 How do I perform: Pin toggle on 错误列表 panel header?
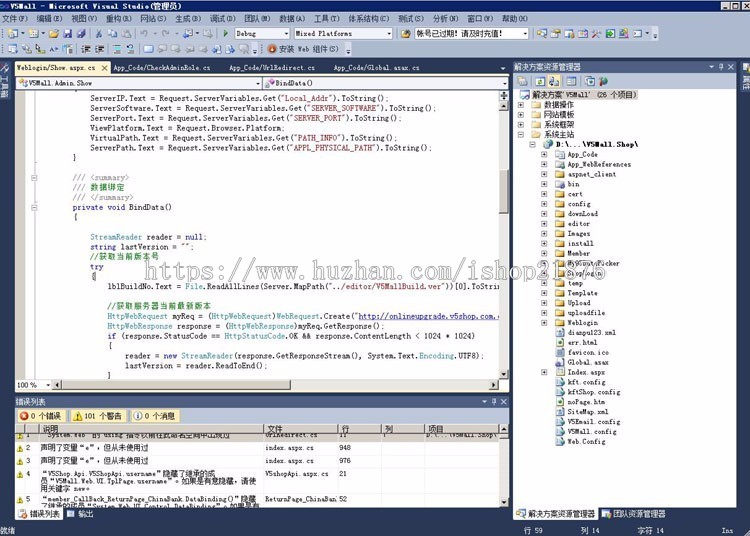(494, 402)
